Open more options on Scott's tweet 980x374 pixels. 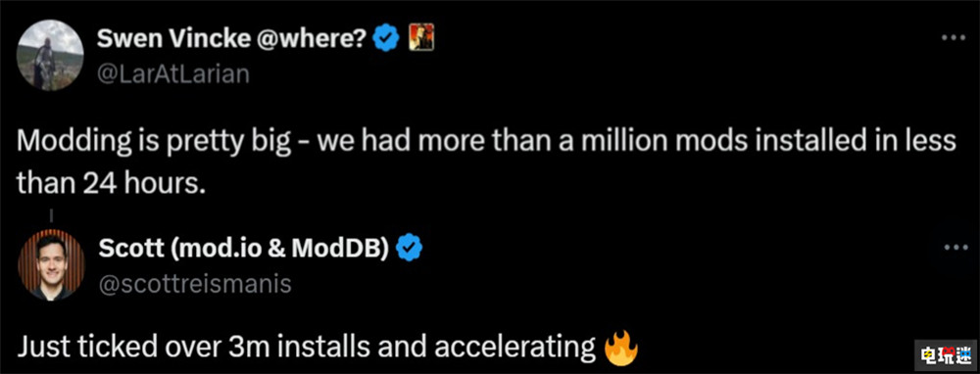coord(954,248)
